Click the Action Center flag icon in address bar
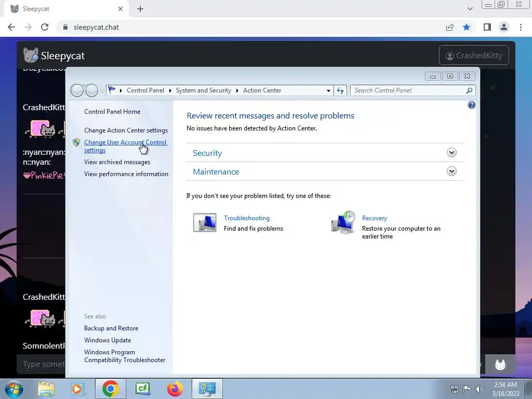532x399 pixels. click(x=112, y=90)
